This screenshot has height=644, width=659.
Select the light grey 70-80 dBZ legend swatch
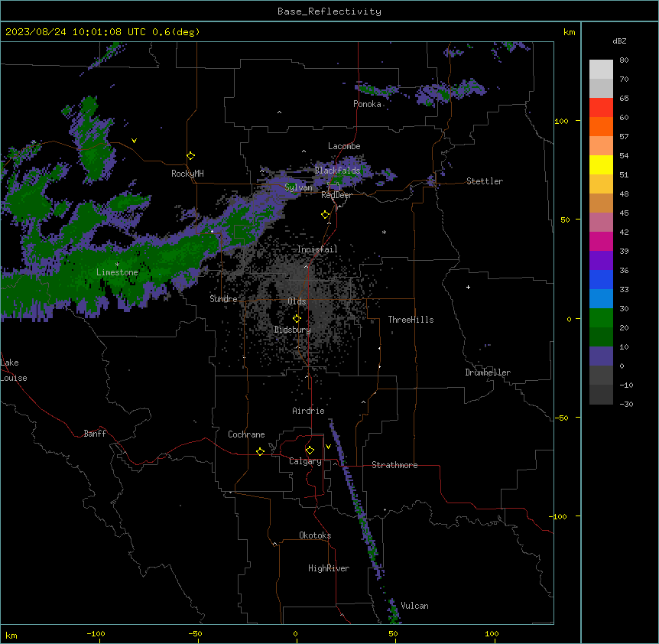(x=601, y=70)
